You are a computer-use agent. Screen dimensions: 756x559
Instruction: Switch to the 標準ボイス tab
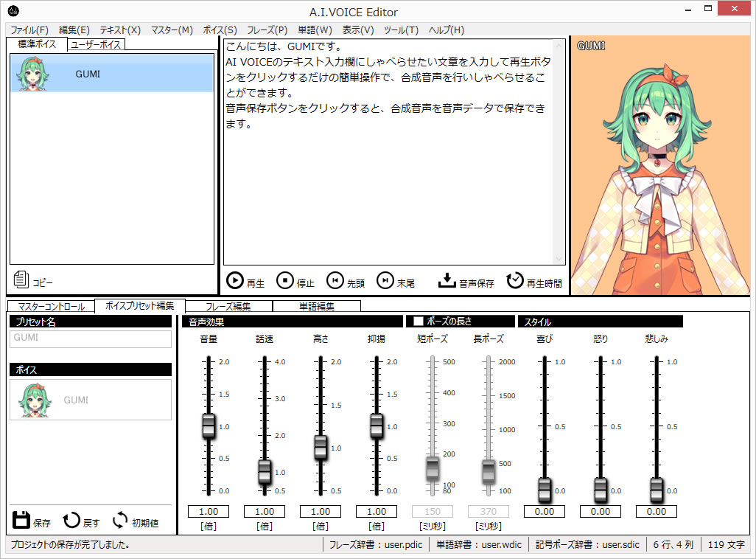click(x=37, y=44)
